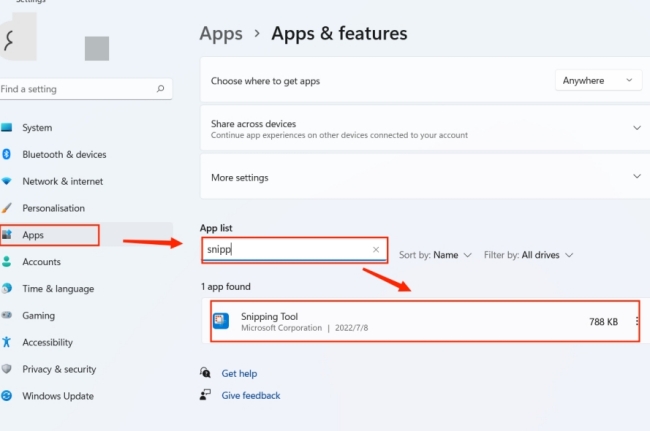Click the Personalisation paintbrush icon
Image resolution: width=650 pixels, height=431 pixels.
6,208
